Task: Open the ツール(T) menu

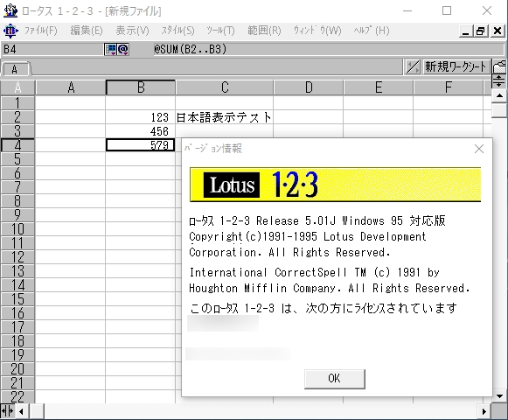Action: pos(220,31)
